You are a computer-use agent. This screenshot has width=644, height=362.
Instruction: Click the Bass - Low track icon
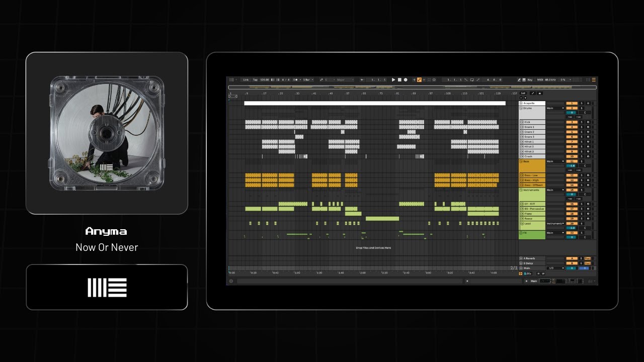(x=522, y=175)
